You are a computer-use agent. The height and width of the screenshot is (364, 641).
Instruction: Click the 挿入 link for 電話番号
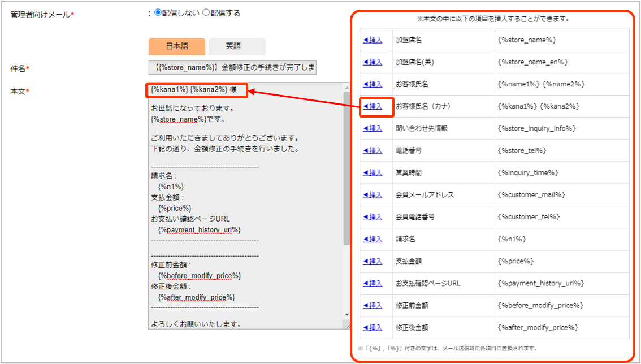click(x=373, y=150)
